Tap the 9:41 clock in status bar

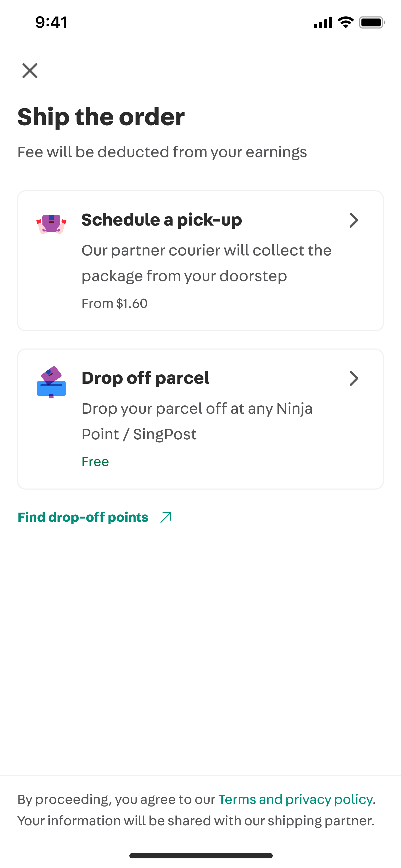click(52, 22)
